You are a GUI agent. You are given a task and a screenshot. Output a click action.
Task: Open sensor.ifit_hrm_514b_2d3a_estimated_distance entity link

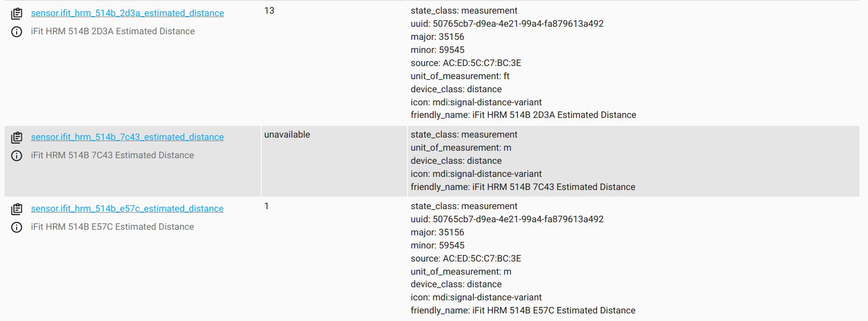point(127,13)
